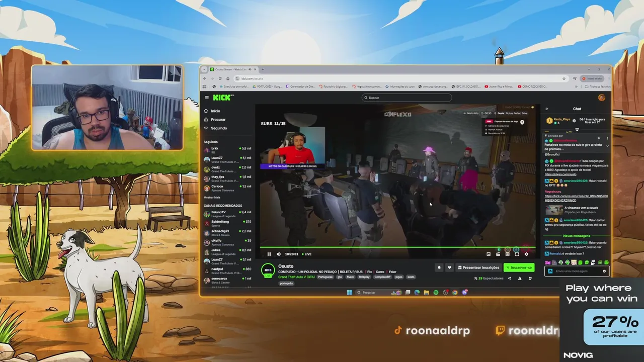Toggle channel notification bell

pyautogui.click(x=439, y=267)
